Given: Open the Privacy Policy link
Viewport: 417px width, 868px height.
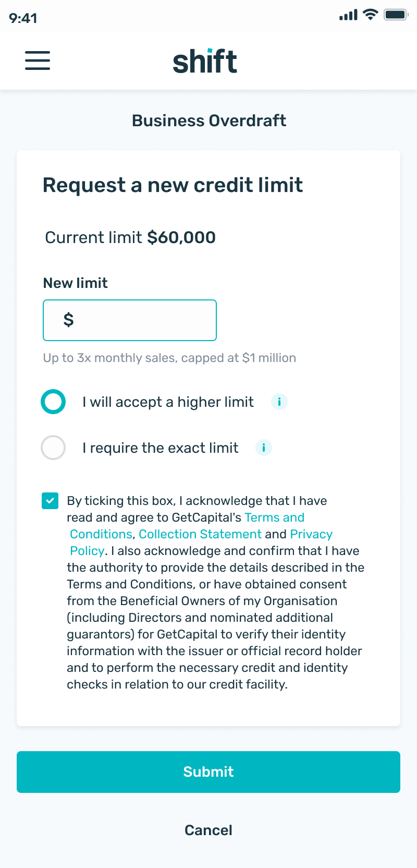Looking at the screenshot, I should (x=311, y=534).
